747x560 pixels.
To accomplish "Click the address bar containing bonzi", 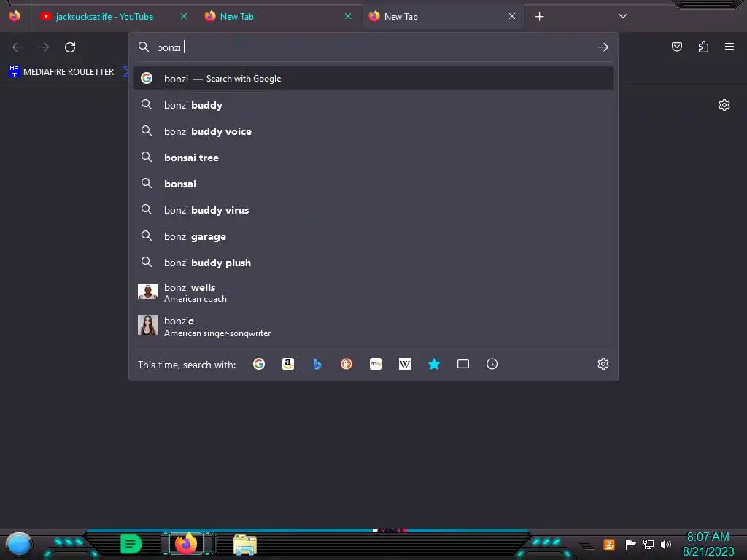I will pyautogui.click(x=373, y=47).
